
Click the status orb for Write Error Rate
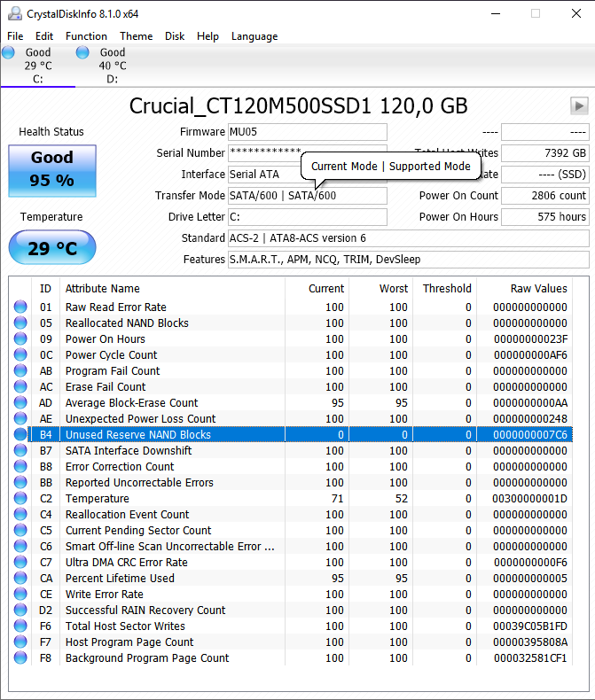click(20, 595)
